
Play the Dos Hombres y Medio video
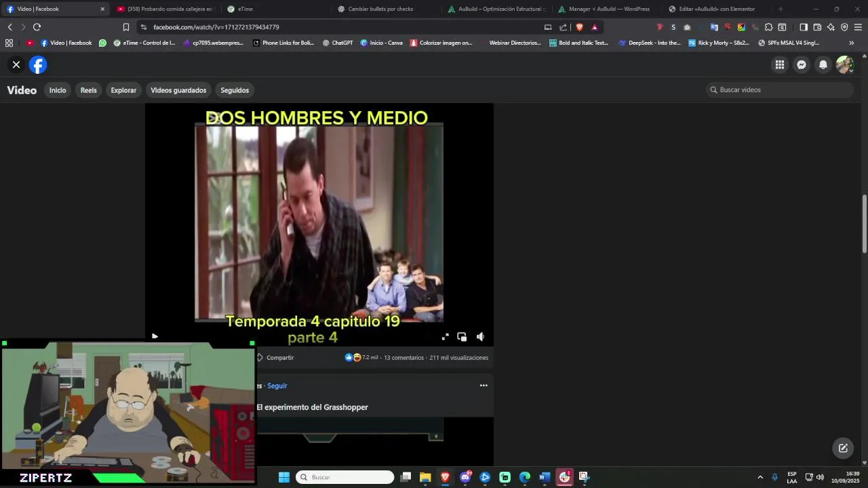pyautogui.click(x=155, y=336)
